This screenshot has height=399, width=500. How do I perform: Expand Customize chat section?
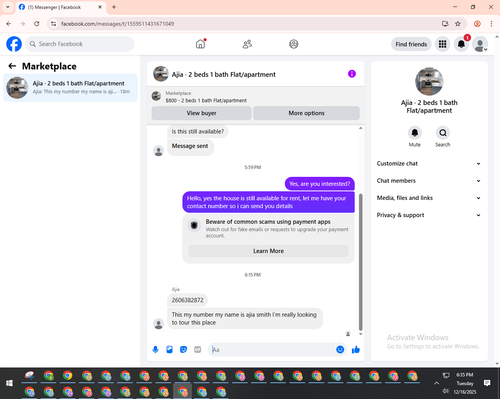pyautogui.click(x=429, y=163)
